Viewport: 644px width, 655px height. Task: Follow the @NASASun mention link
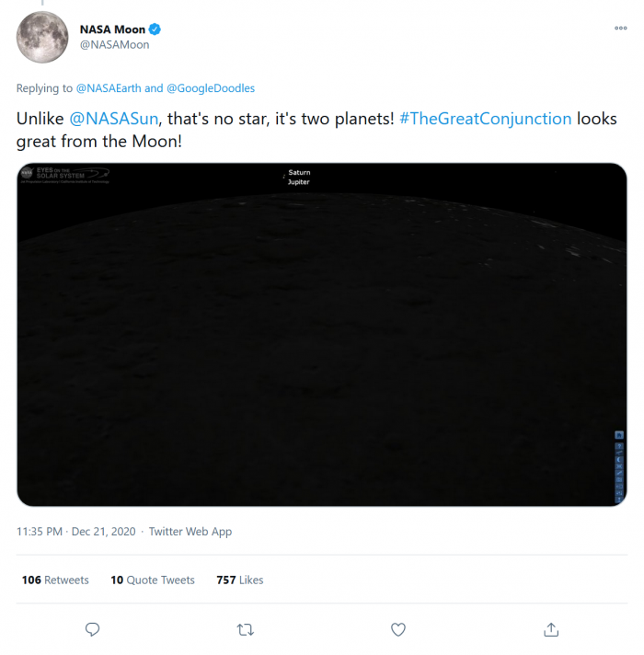tap(114, 119)
